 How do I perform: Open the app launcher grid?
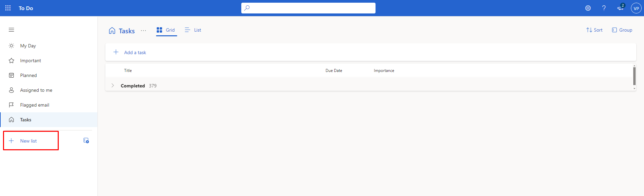[8, 8]
